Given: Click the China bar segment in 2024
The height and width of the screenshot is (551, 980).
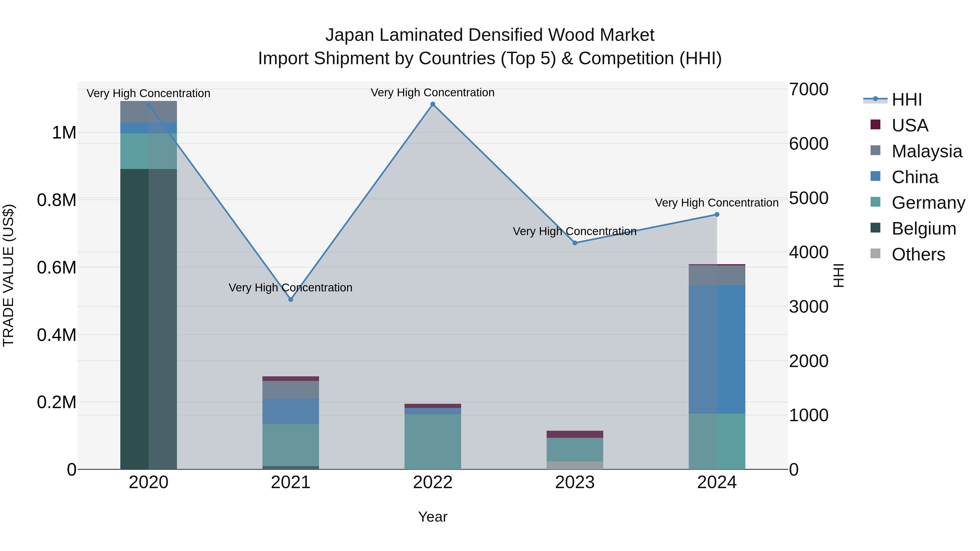Looking at the screenshot, I should tap(717, 349).
